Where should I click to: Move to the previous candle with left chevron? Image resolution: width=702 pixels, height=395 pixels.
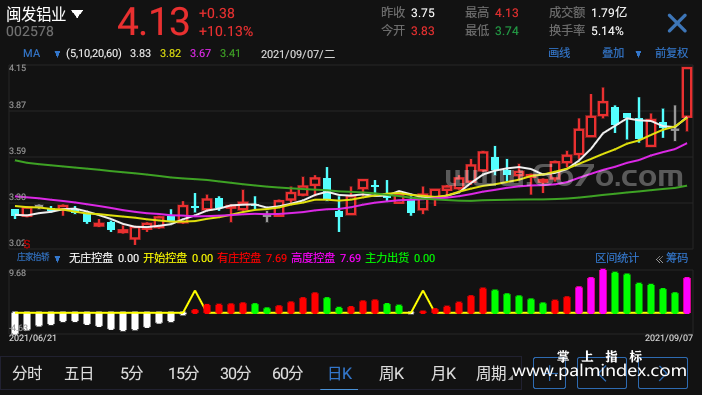tap(602, 373)
